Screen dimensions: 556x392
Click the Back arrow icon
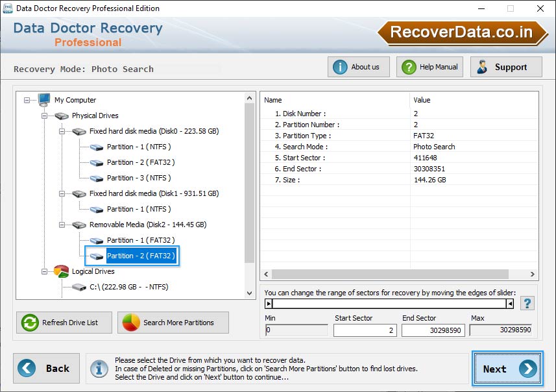tap(27, 368)
